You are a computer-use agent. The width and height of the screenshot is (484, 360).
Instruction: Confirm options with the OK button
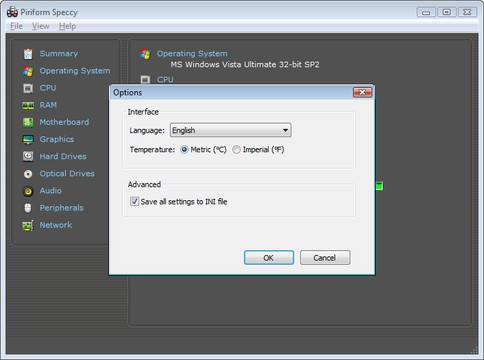pos(269,258)
